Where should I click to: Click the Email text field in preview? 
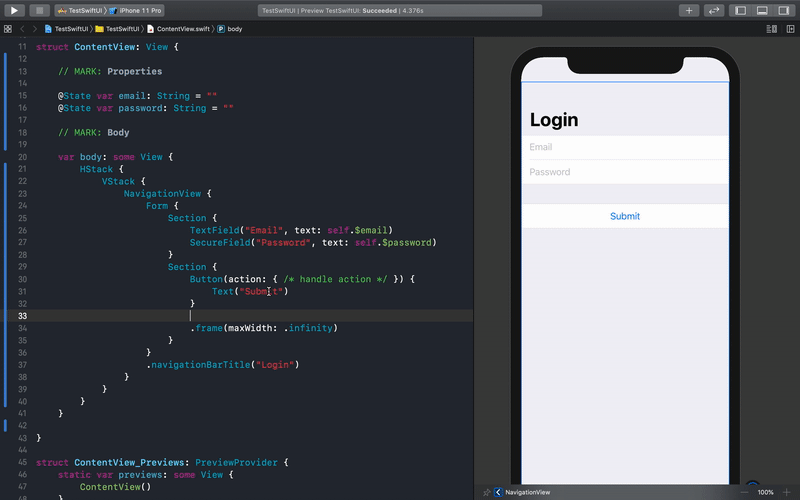point(625,147)
